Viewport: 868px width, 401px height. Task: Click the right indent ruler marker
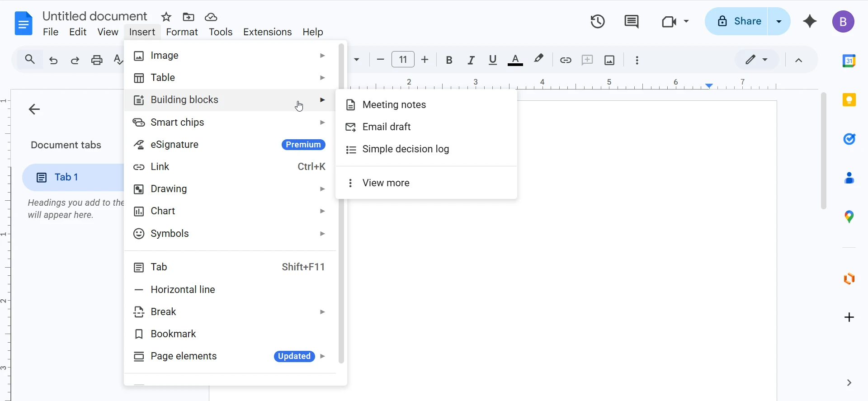coord(709,85)
